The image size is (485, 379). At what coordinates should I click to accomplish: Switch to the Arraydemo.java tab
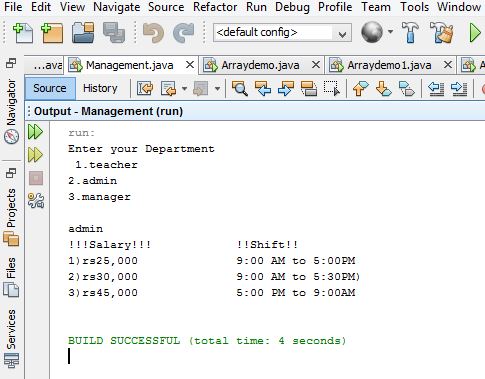click(260, 65)
